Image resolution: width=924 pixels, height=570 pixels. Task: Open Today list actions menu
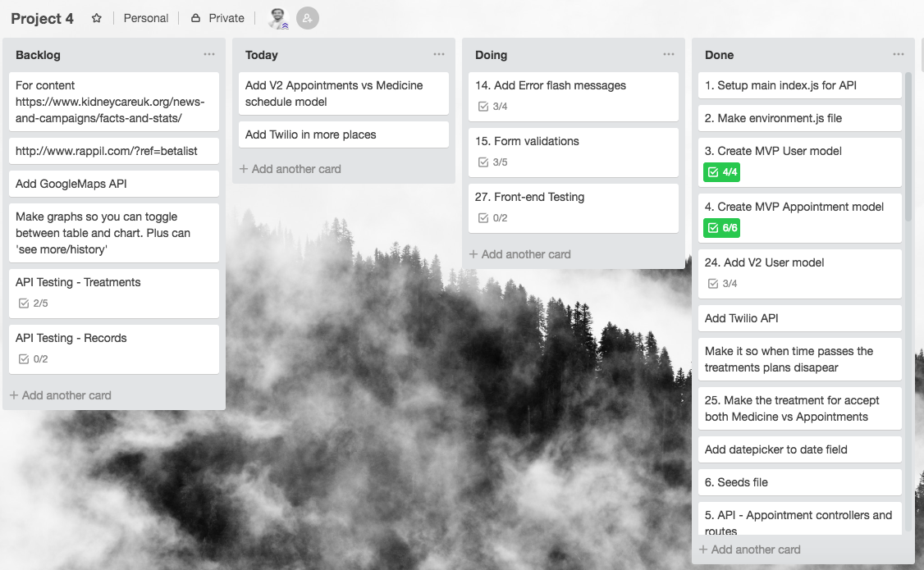click(439, 54)
